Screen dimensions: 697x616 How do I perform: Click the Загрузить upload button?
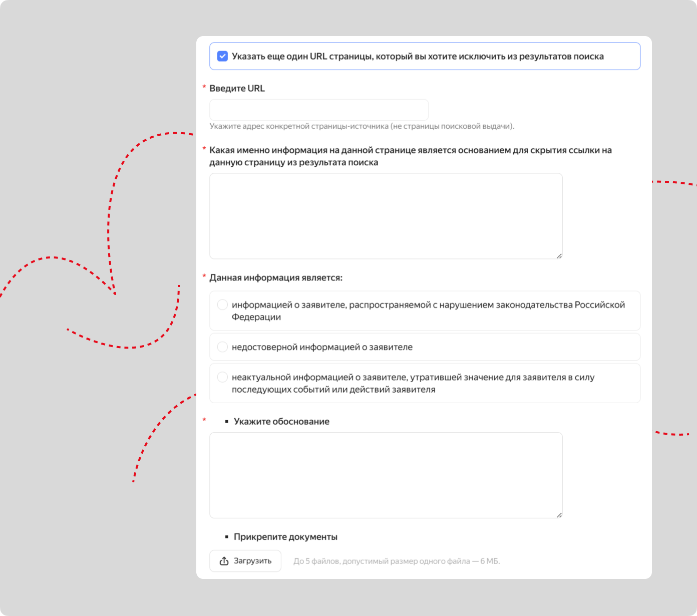pos(245,561)
